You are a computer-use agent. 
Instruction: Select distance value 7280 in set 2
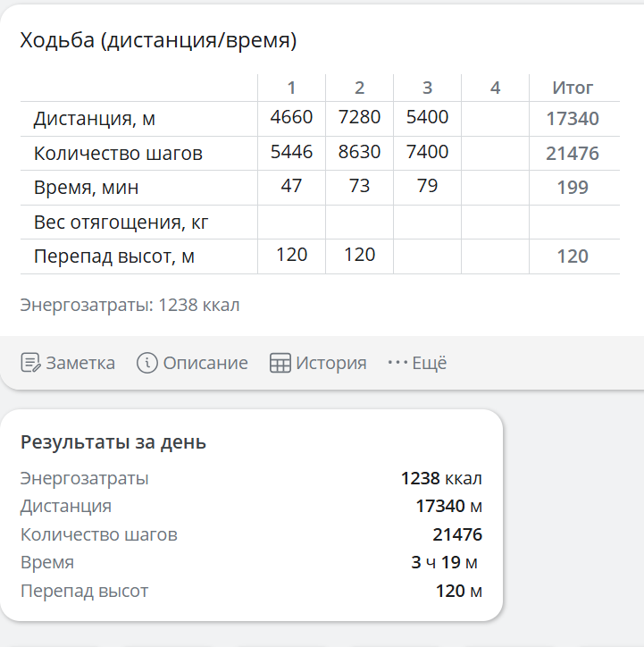[x=359, y=117]
